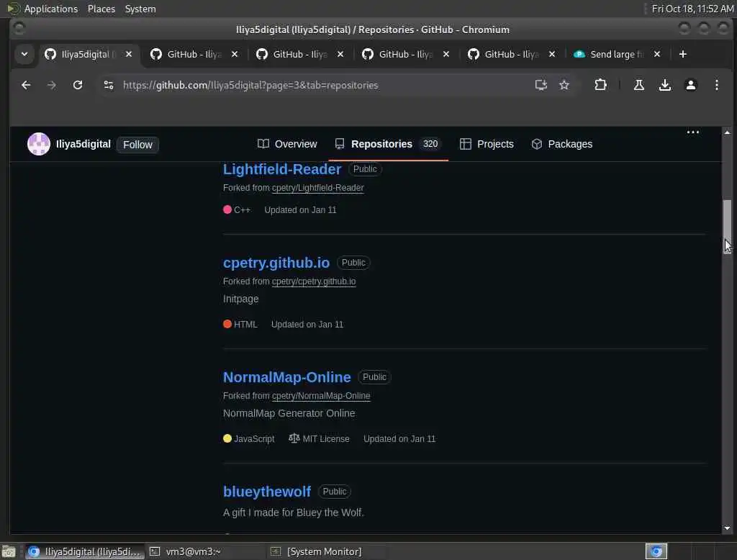The width and height of the screenshot is (737, 560).
Task: Open the System menu
Action: pyautogui.click(x=140, y=9)
